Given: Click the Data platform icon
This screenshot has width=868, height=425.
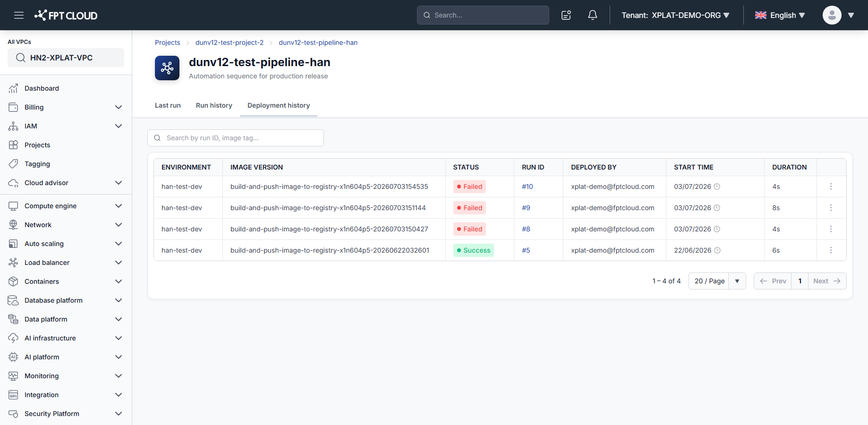Looking at the screenshot, I should 13,319.
